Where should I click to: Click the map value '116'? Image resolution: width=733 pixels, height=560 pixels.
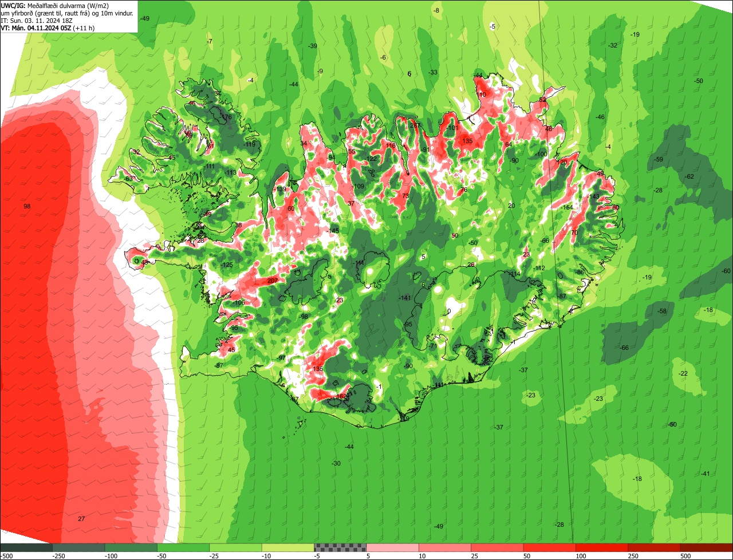point(391,145)
